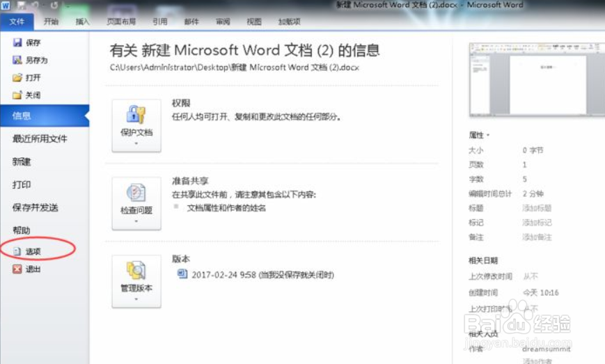This screenshot has height=364, width=605.
Task: Select 新建 New in the sidebar
Action: click(x=22, y=161)
